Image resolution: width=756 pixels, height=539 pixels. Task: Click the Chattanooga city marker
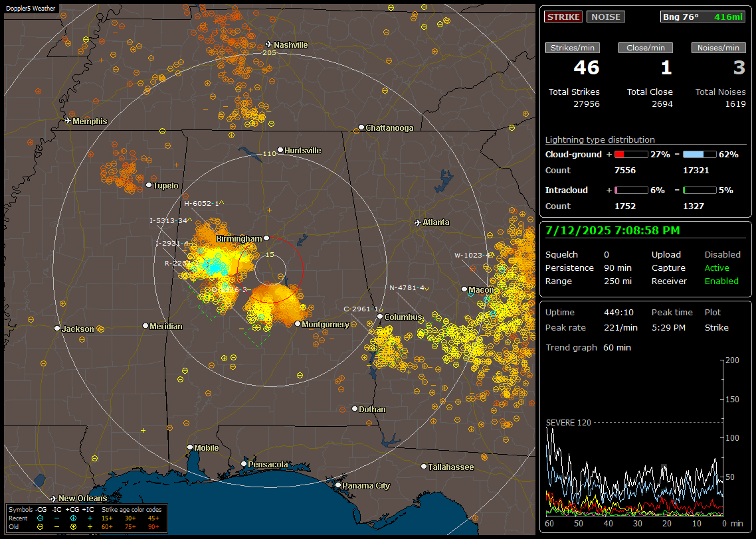tap(361, 127)
